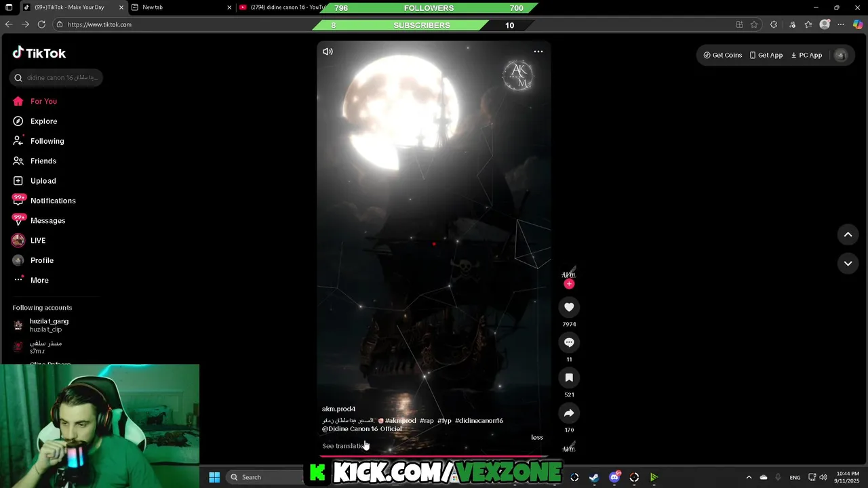
Task: Click the creator avatar above follow button
Action: 569,272
